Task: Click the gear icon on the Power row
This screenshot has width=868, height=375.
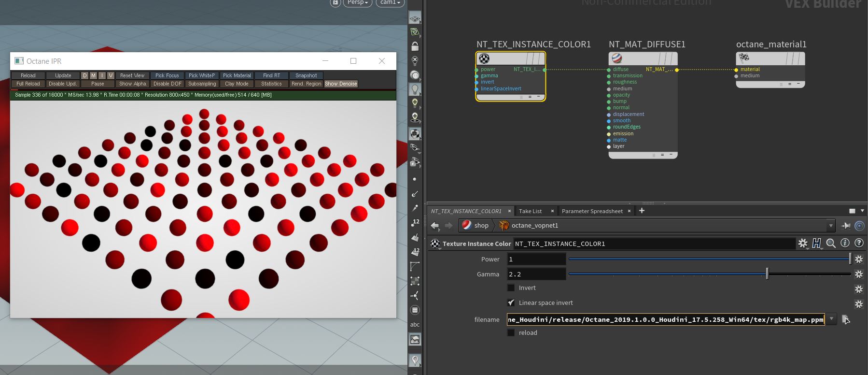Action: (859, 260)
